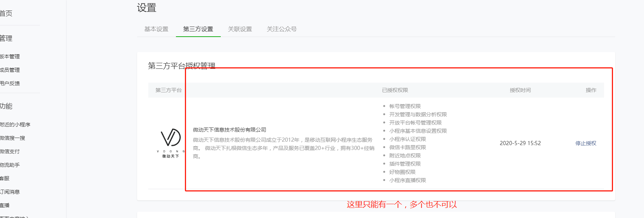644x218 pixels.
Task: Click the 授权时间 column header
Action: pos(520,90)
